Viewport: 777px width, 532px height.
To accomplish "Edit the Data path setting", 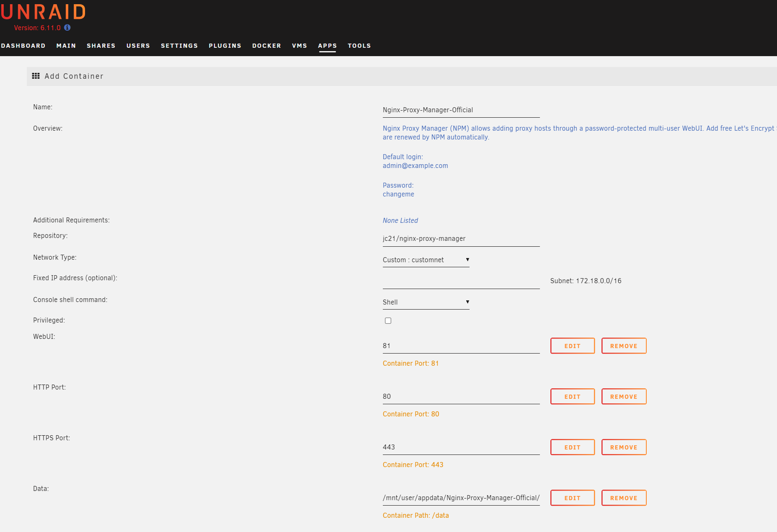I will click(573, 498).
